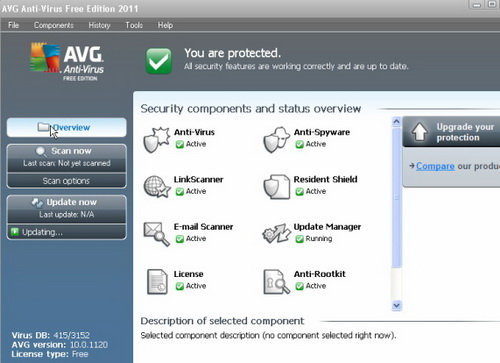
Task: Click E-mail Scanner Active status check
Action: pyautogui.click(x=180, y=239)
